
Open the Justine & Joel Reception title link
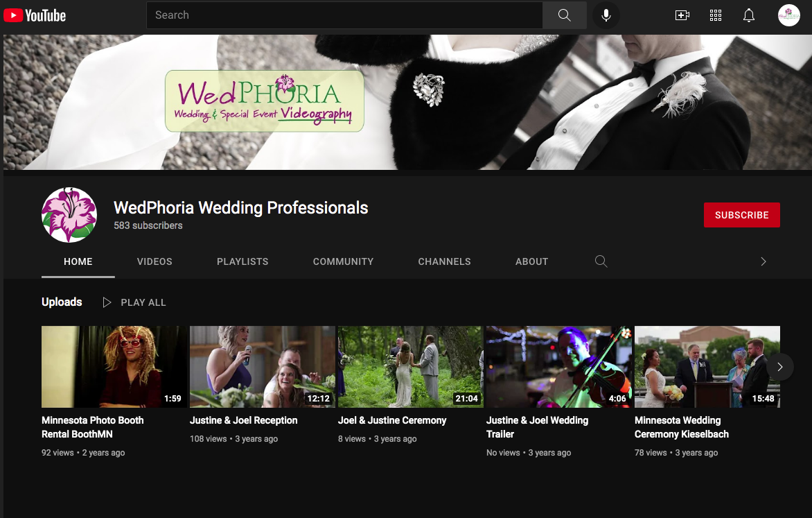tap(243, 420)
